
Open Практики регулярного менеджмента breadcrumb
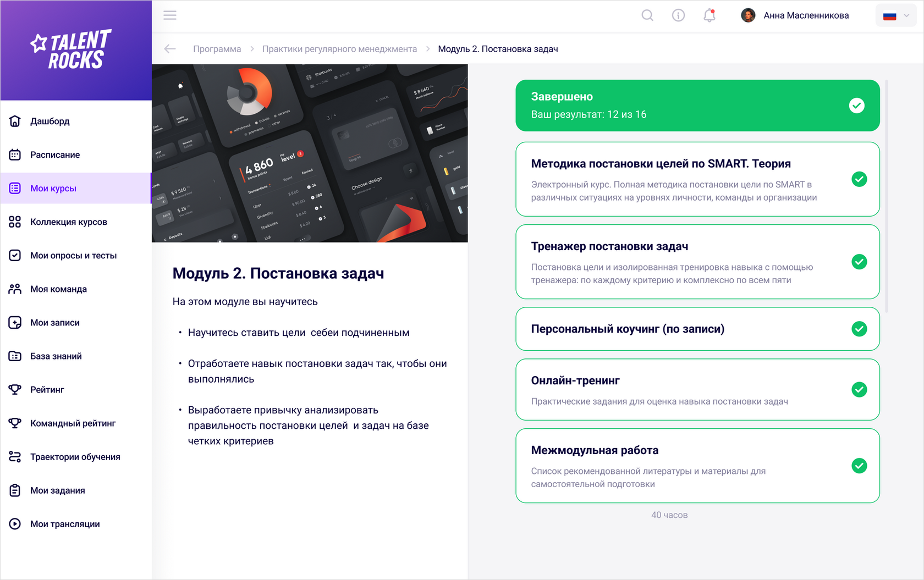point(339,48)
